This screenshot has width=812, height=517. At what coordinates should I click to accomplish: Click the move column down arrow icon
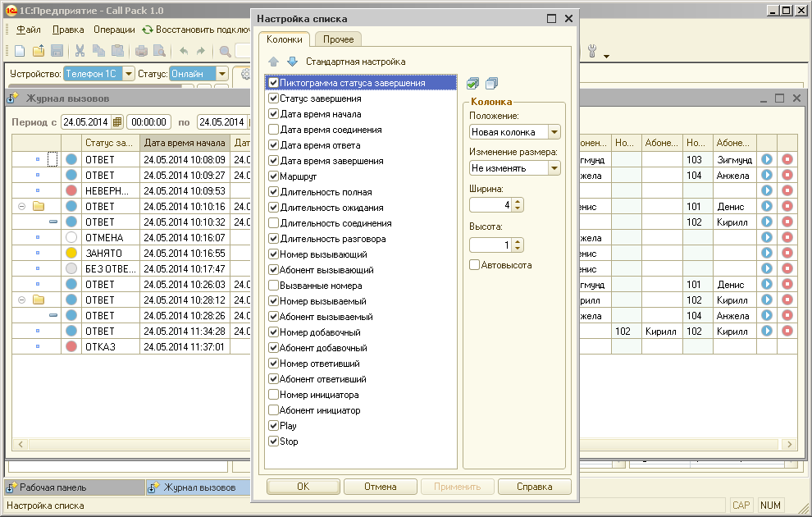click(x=292, y=62)
